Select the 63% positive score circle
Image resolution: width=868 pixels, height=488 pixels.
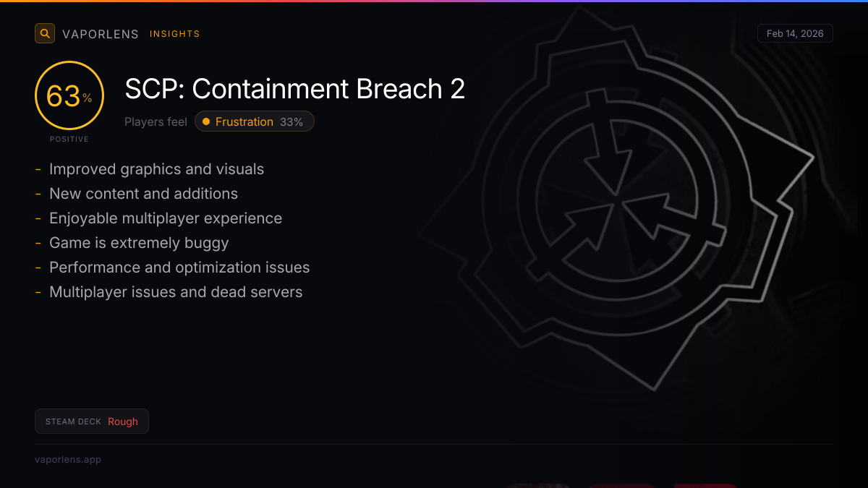point(69,95)
